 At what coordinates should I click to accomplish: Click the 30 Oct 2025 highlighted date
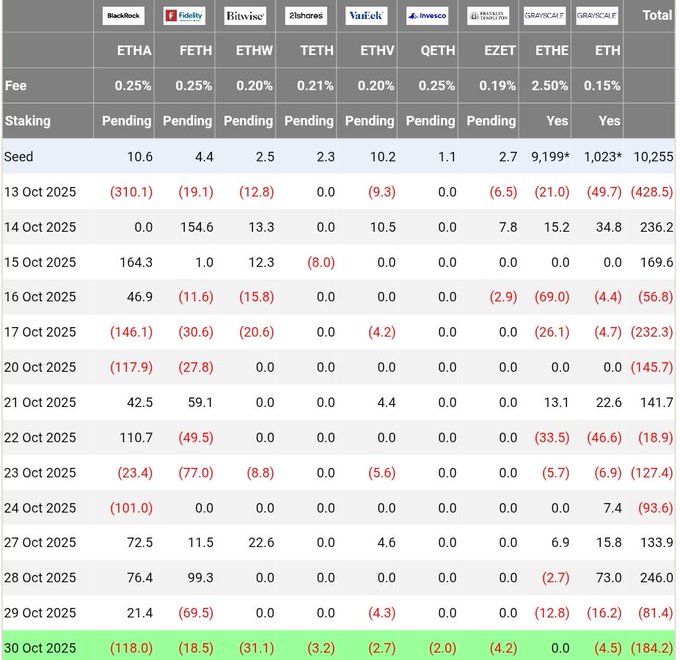pyautogui.click(x=40, y=647)
